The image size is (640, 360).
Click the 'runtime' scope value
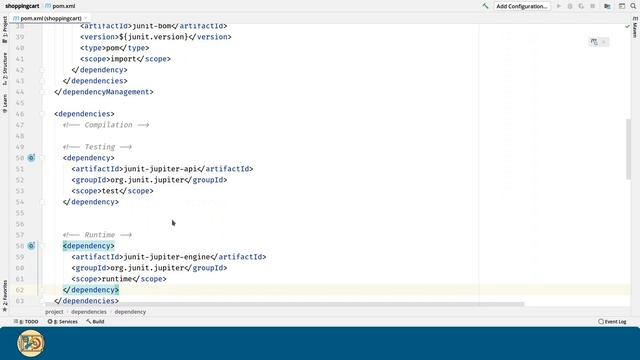[x=117, y=279]
